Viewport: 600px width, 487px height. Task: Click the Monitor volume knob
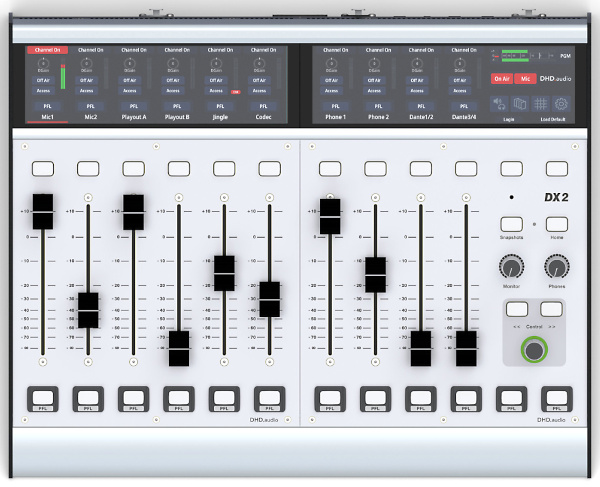512,267
